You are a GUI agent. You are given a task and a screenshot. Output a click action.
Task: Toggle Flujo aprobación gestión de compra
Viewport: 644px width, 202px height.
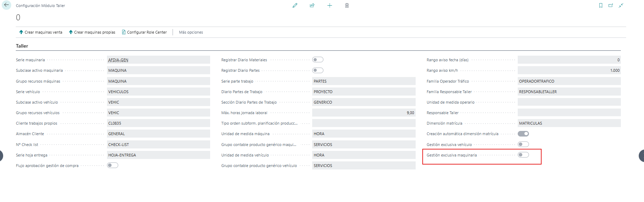(113, 166)
